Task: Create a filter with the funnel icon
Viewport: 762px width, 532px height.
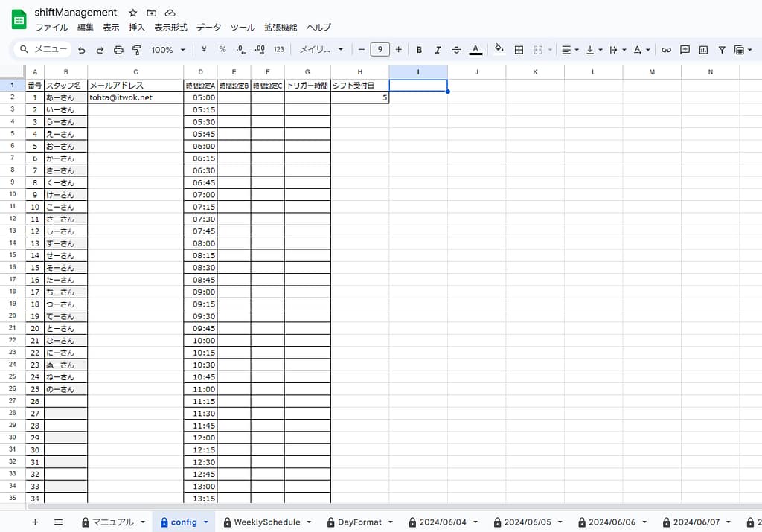Action: click(x=722, y=50)
